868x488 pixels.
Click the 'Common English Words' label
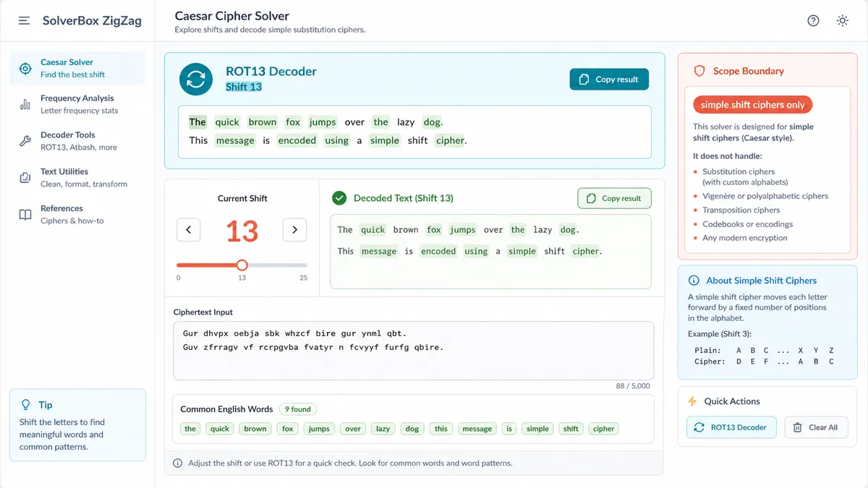226,409
